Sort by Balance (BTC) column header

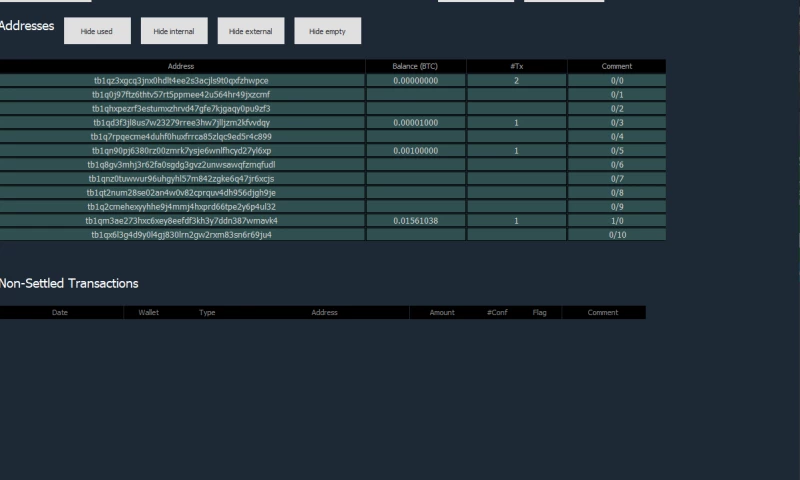click(415, 66)
